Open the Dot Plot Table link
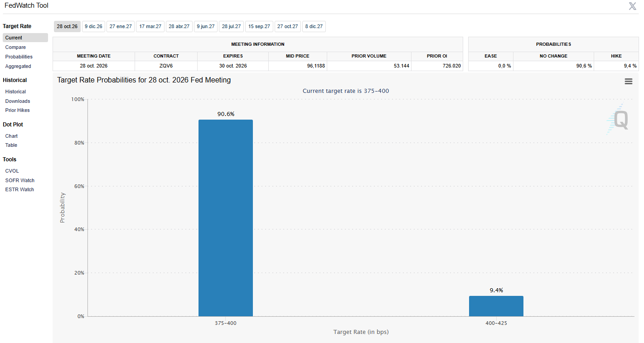Screen dimensions: 644x343 coord(11,145)
